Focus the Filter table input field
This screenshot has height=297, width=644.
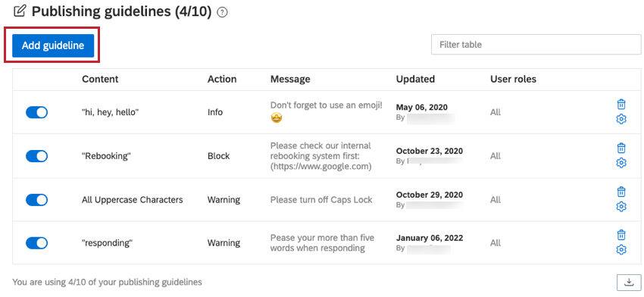coord(536,45)
